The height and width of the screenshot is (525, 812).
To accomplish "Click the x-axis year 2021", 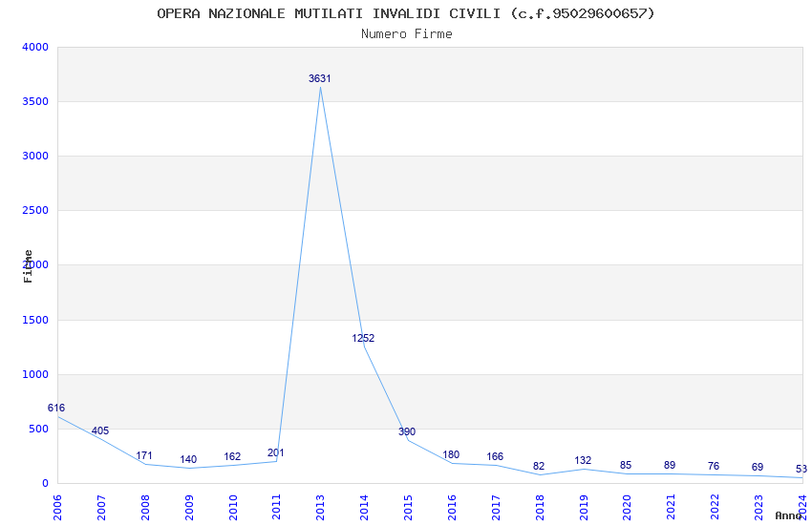I will coord(672,508).
